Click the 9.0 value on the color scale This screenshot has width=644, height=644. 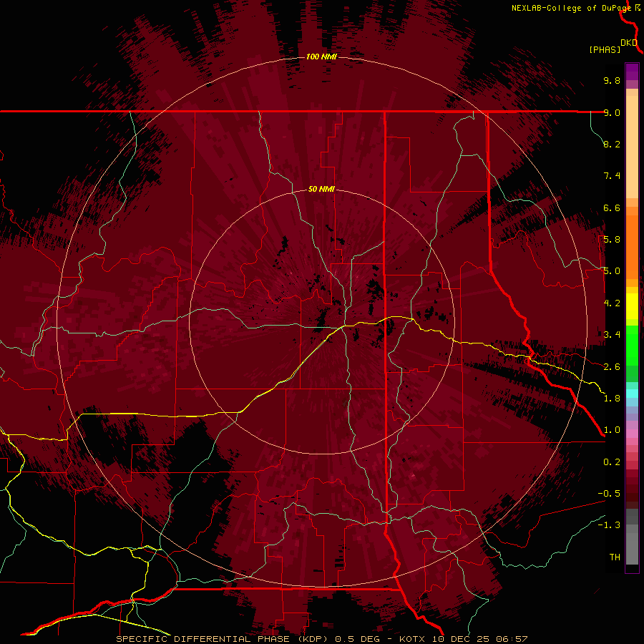point(612,112)
